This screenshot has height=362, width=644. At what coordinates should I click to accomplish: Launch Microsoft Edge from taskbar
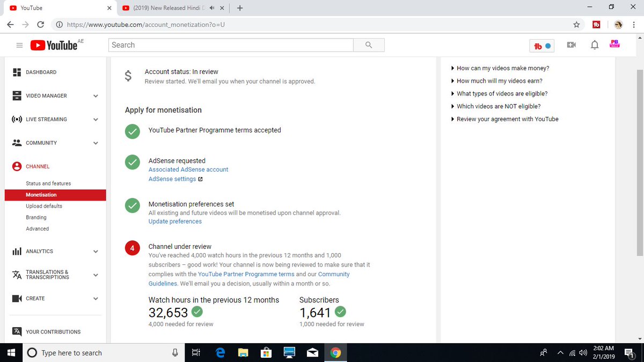[220, 352]
